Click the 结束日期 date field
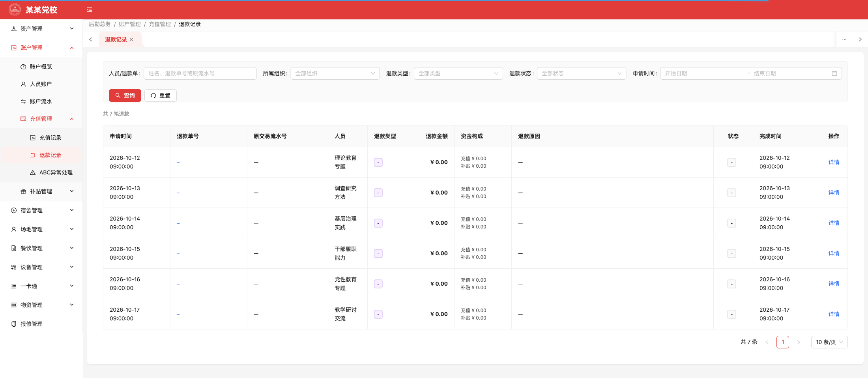Screen dimensions: 868x378 (790, 73)
